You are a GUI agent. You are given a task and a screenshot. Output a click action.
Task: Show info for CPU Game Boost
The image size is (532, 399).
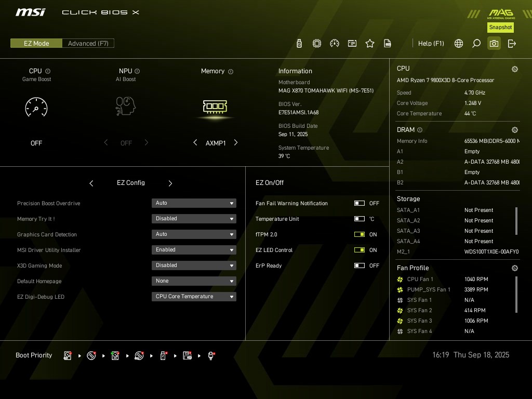pyautogui.click(x=48, y=71)
